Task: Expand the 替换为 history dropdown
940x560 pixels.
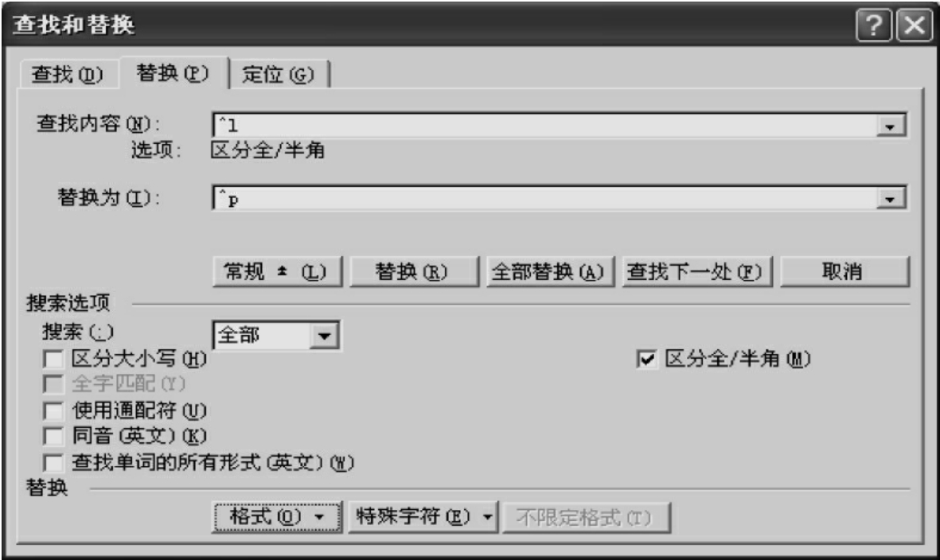Action: (890, 198)
